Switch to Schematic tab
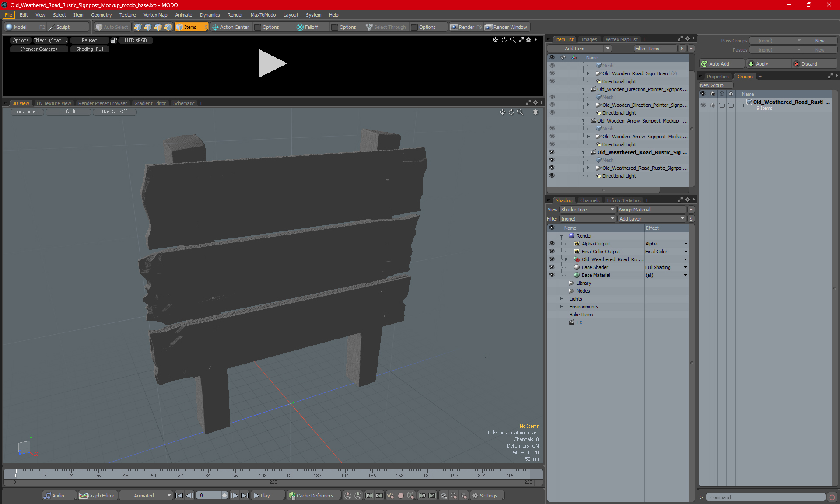This screenshot has height=504, width=840. [184, 103]
